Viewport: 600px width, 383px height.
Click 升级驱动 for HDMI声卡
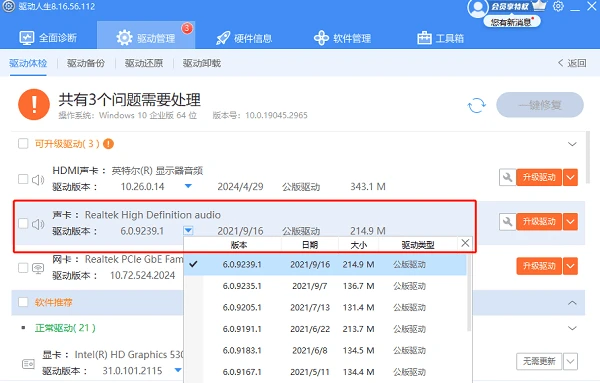(539, 178)
